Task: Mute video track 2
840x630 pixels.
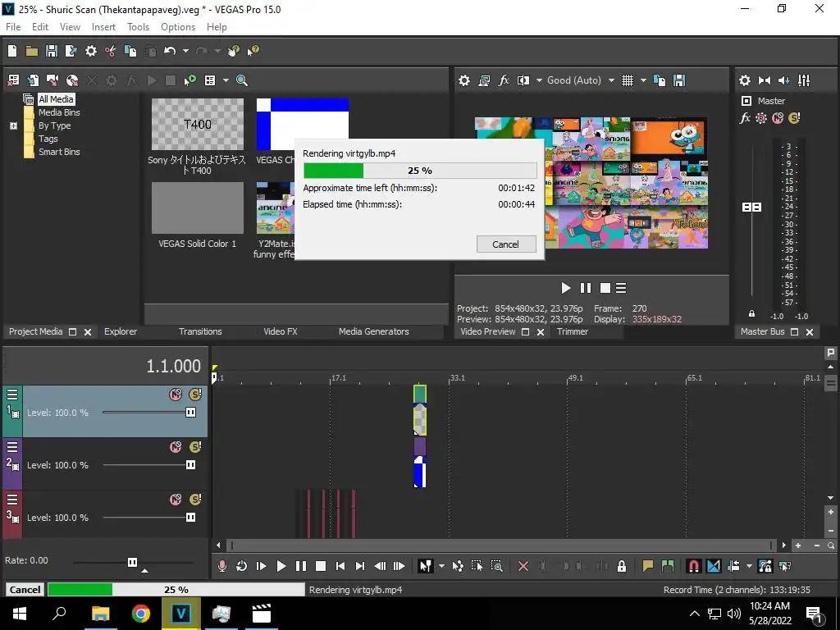Action: click(x=176, y=447)
